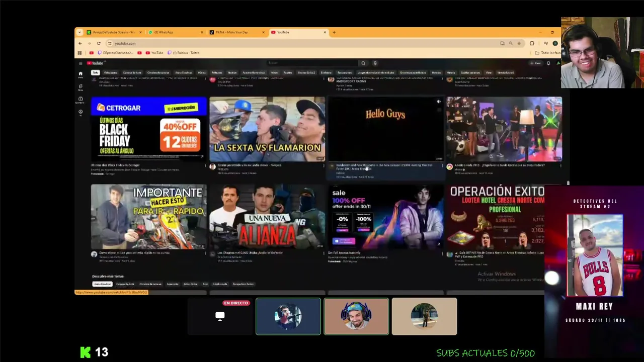
Task: Open the Cetrogar Black Friday ad thumbnail
Action: 148,129
